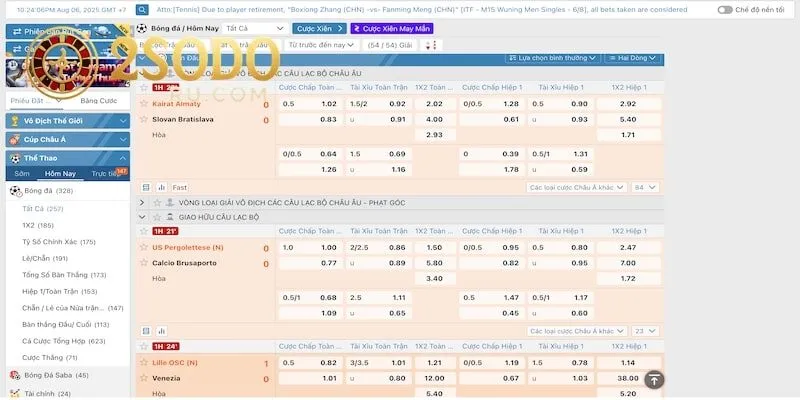Favorite Kairat Almaty with its star icon
Screen dimensions: 800x400
143,105
